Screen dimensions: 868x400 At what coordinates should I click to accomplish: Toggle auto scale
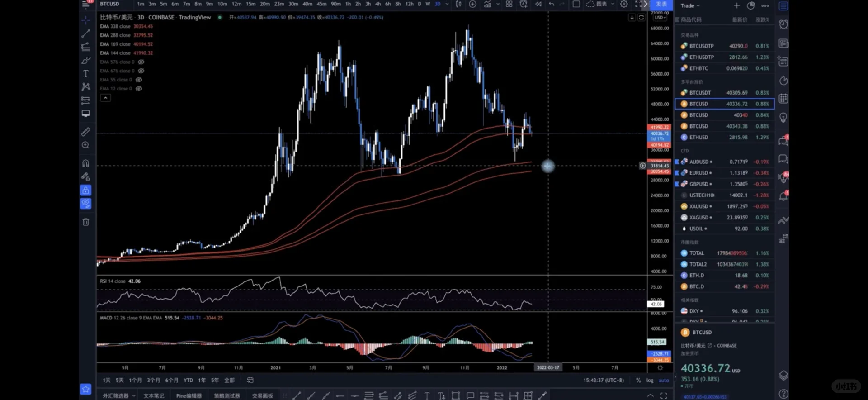click(664, 381)
